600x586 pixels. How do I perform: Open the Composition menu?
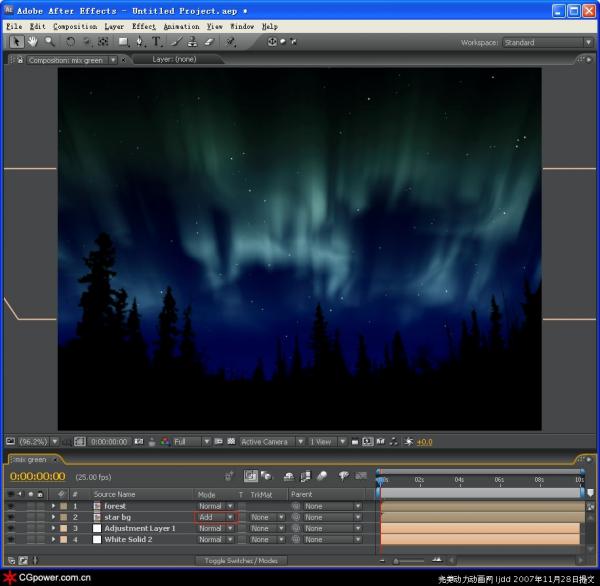click(x=75, y=26)
